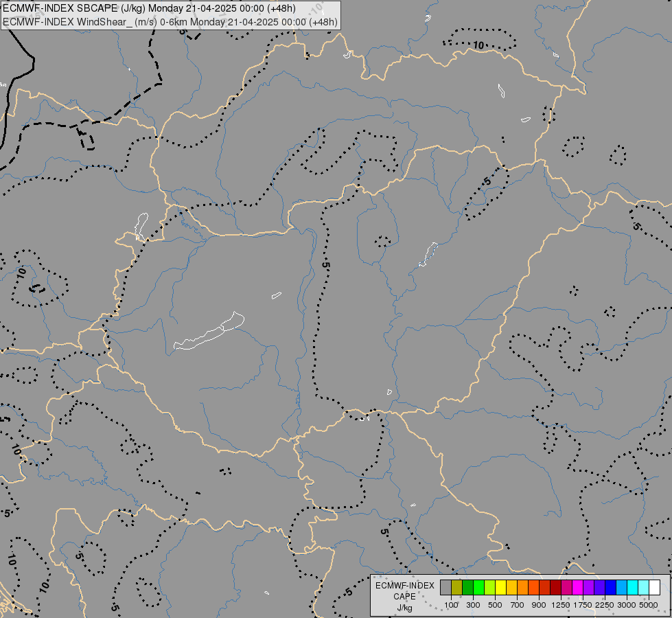Select the pure yellow legend swatch
Viewport: 672px width, 618px height.
click(x=500, y=588)
